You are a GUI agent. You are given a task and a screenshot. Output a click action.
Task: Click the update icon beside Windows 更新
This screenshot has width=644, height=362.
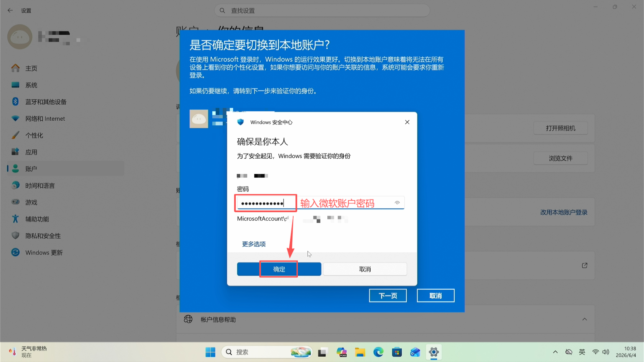15,252
